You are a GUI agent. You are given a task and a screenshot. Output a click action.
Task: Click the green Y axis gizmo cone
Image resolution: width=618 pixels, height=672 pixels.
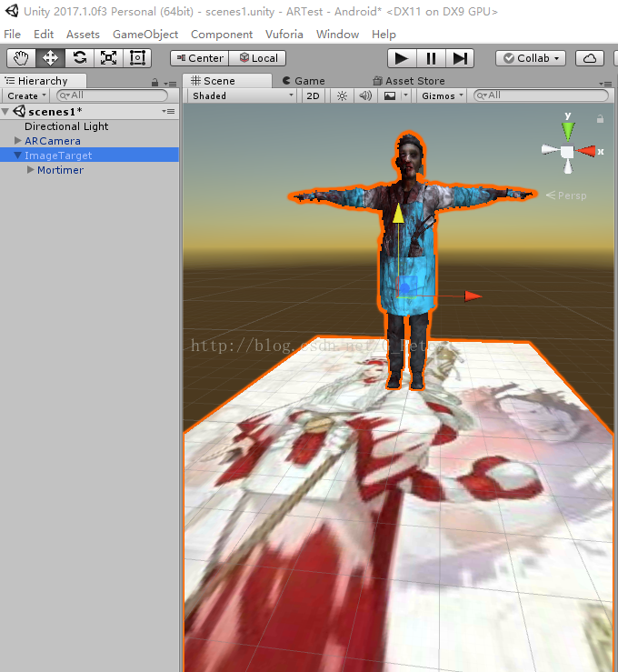[x=568, y=131]
